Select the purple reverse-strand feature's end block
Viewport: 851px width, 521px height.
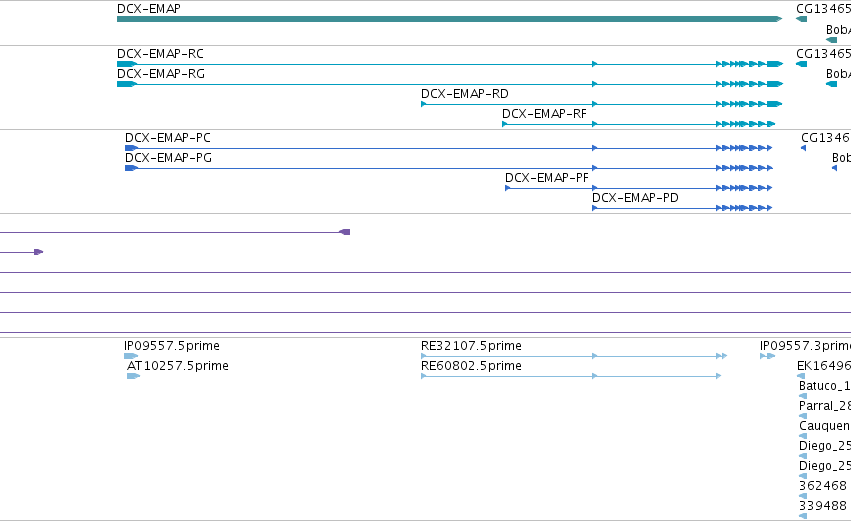[x=345, y=232]
